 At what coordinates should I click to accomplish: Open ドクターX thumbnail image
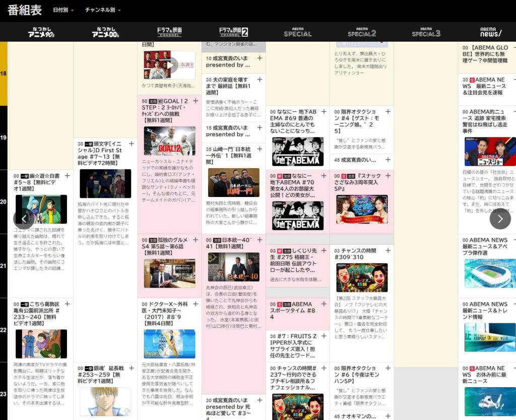pyautogui.click(x=169, y=344)
